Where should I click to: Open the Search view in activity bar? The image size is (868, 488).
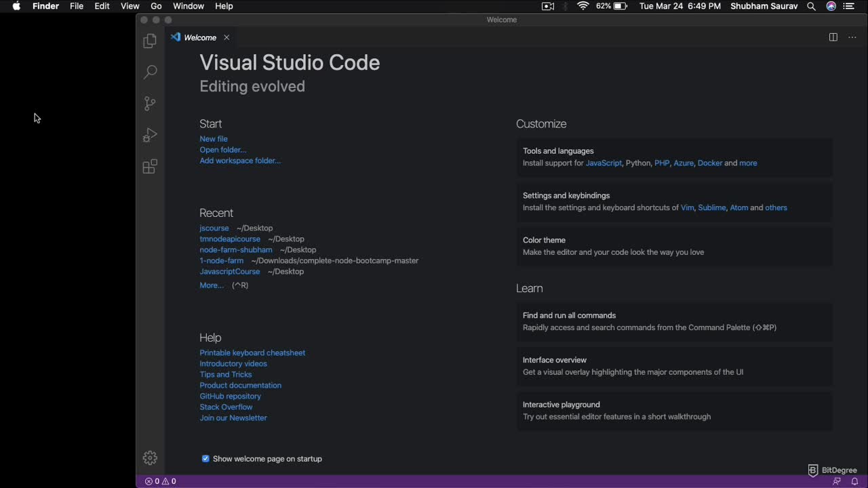(x=150, y=72)
